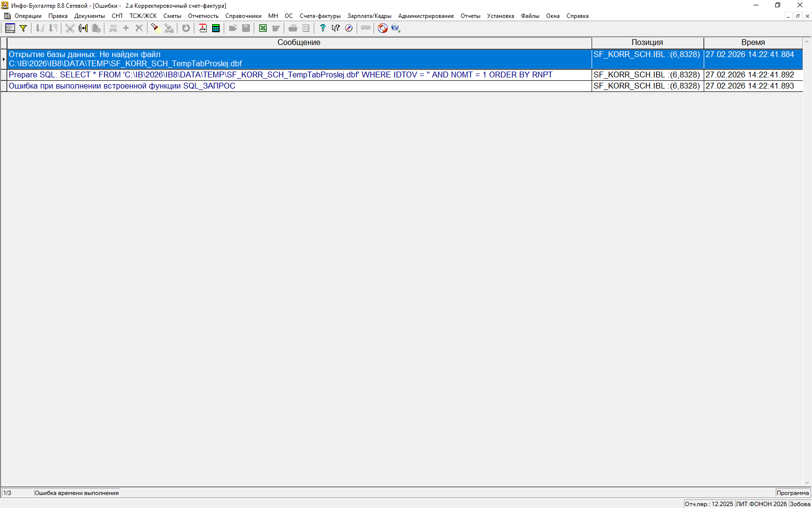This screenshot has width=812, height=508.
Task: Click the globe internet icon
Action: point(395,28)
